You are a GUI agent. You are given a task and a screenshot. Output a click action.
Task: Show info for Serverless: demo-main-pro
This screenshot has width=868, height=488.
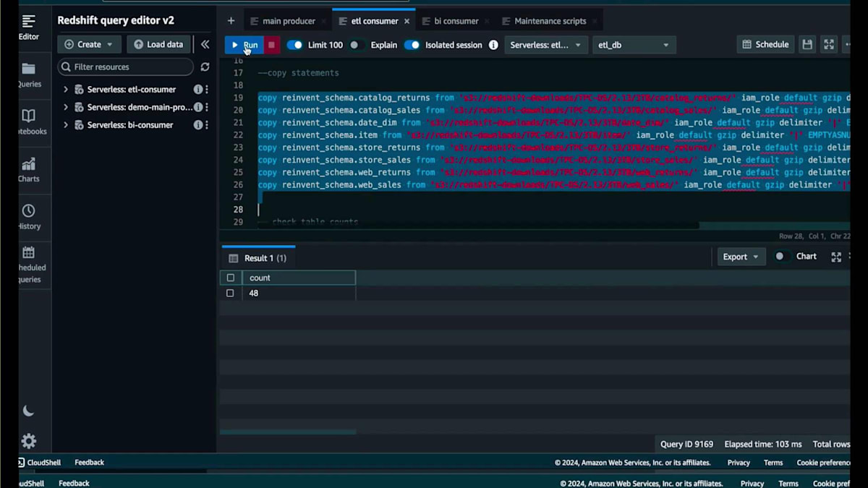coord(197,107)
